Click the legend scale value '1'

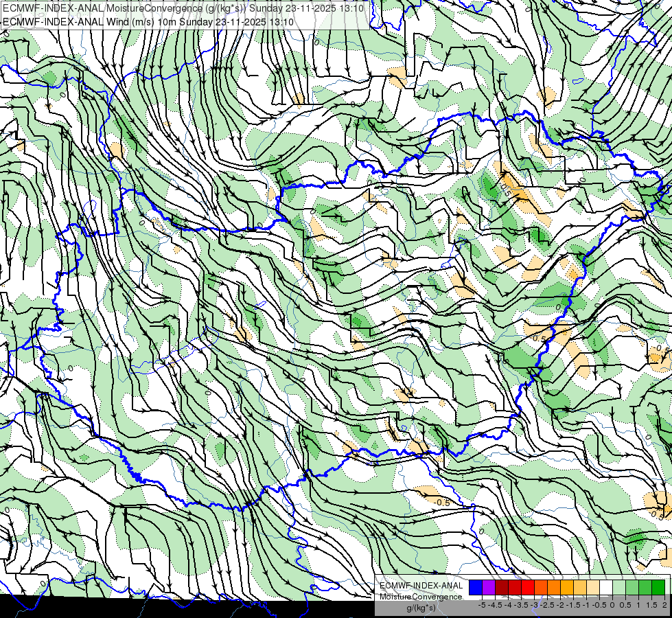638,605
